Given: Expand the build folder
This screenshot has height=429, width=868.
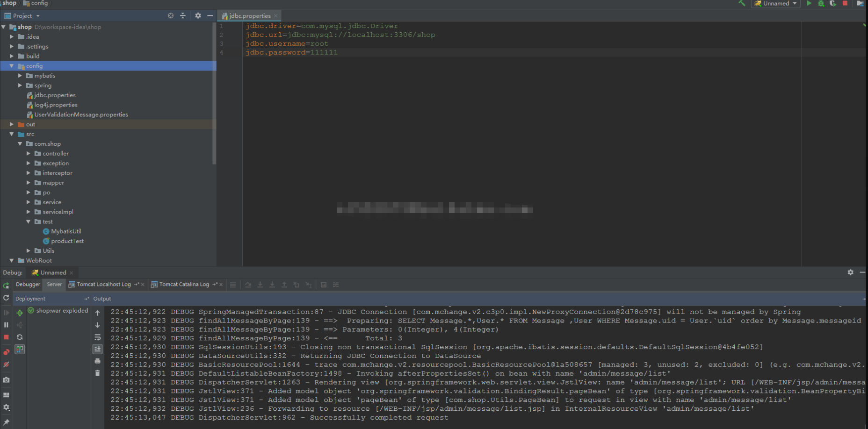Looking at the screenshot, I should point(12,56).
